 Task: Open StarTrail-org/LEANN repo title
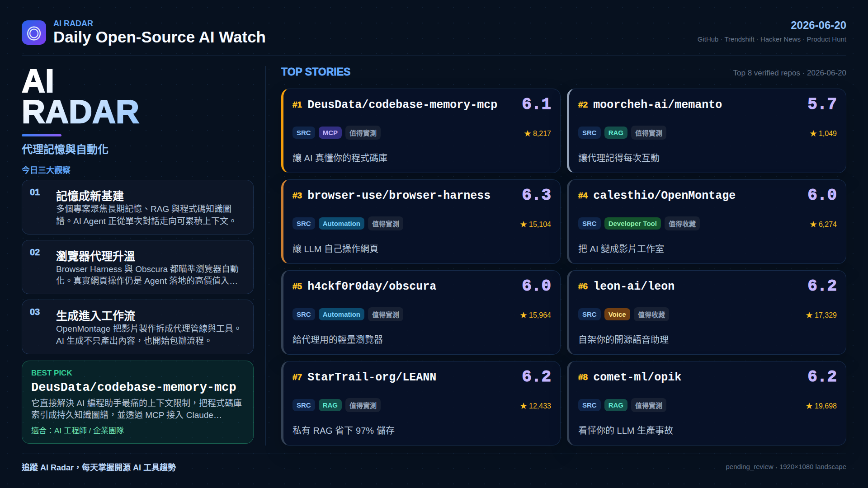tap(372, 377)
